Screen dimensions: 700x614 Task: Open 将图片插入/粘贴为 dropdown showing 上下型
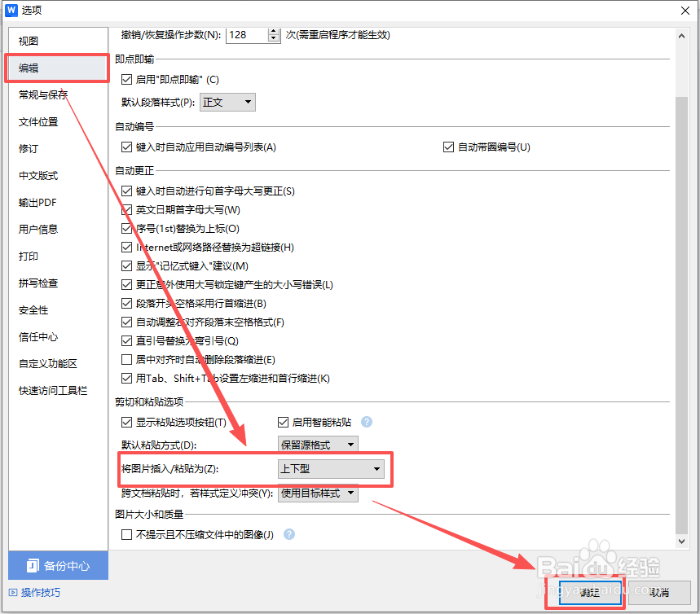click(331, 469)
